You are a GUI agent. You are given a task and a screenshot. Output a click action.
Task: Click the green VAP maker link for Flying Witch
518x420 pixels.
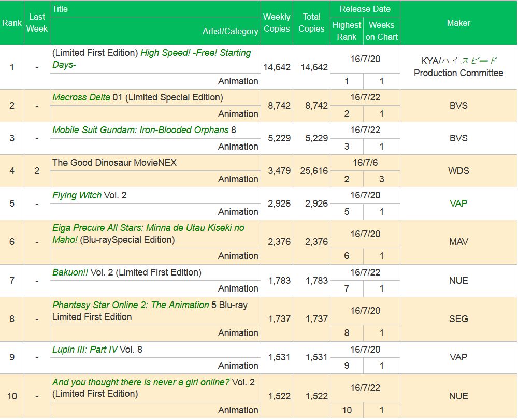coord(458,204)
